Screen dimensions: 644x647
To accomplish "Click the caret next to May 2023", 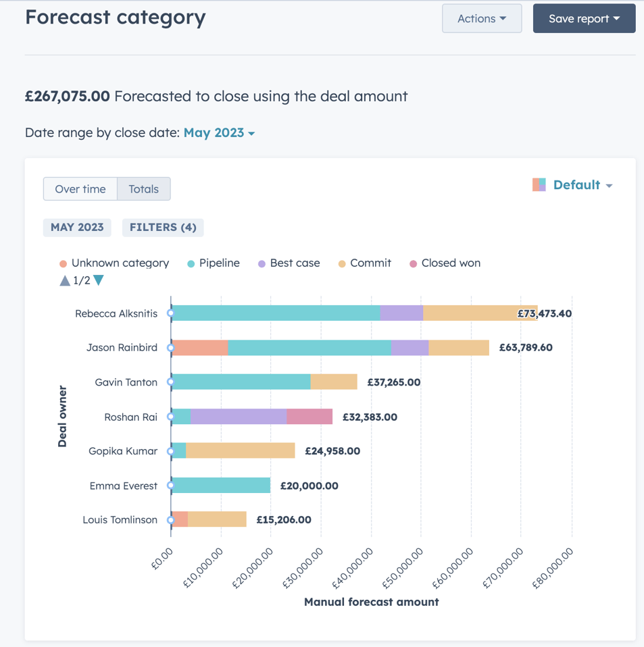I will tap(253, 133).
